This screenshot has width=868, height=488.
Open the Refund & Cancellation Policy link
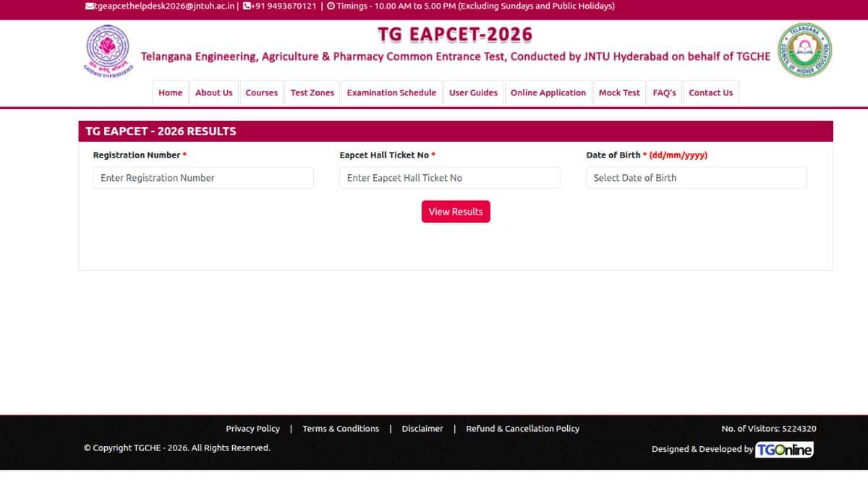(x=522, y=429)
